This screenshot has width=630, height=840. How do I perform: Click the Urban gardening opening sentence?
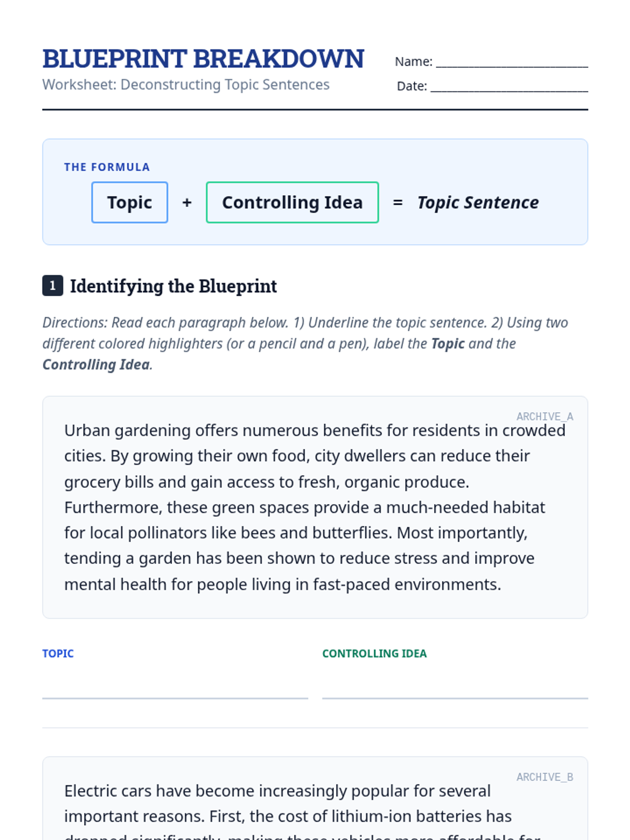pos(315,443)
